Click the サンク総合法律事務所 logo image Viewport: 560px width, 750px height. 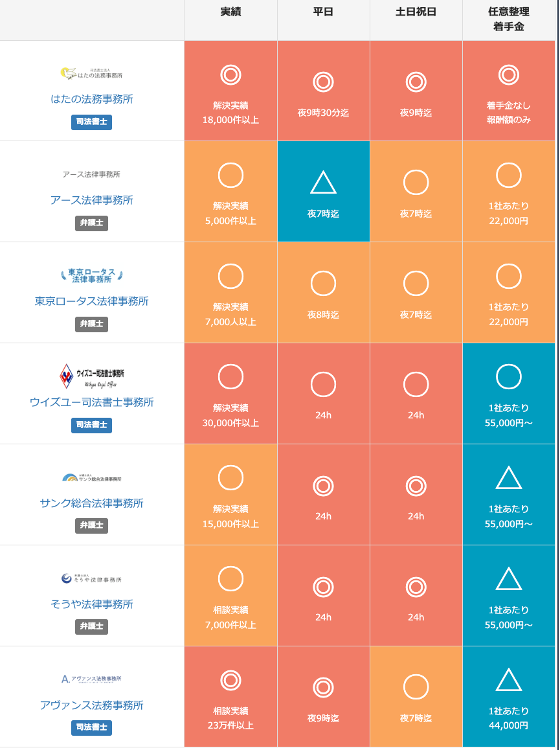click(x=91, y=478)
